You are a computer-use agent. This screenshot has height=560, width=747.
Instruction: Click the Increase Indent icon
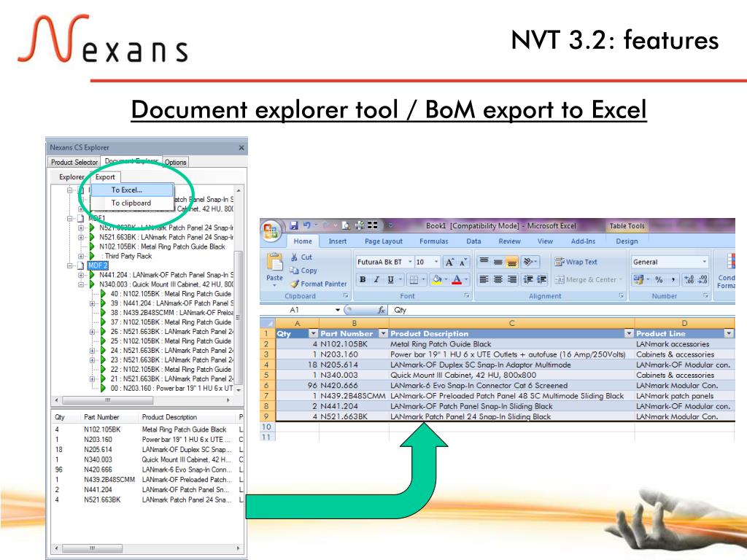click(x=542, y=279)
